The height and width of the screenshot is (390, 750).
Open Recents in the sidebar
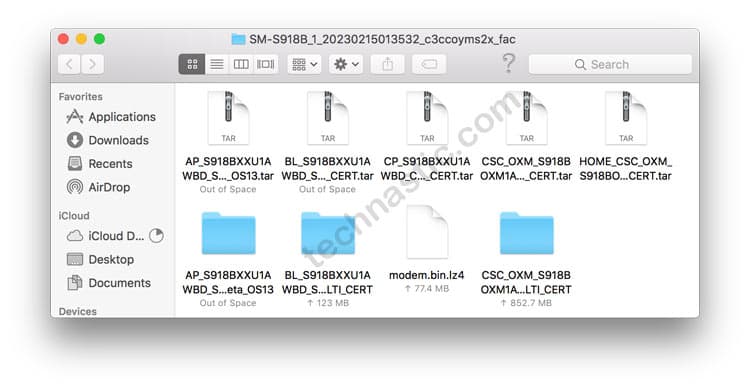tap(100, 164)
